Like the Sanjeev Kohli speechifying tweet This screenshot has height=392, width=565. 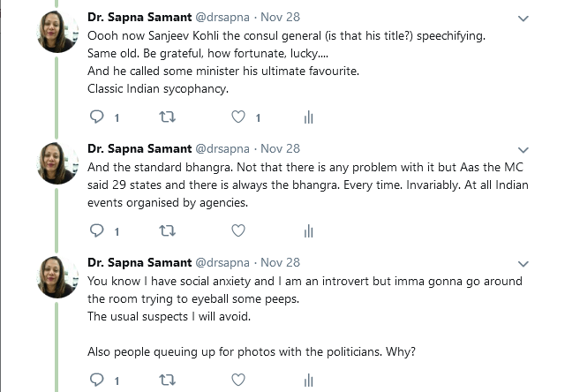coord(237,117)
